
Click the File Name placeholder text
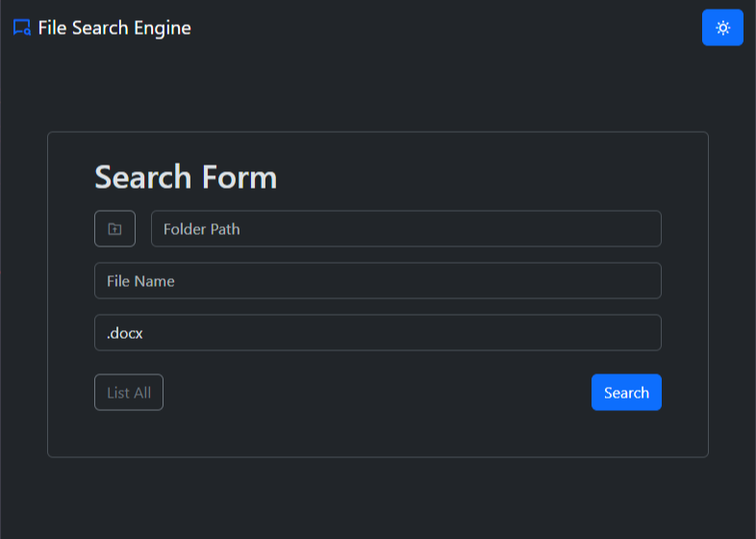tap(140, 281)
